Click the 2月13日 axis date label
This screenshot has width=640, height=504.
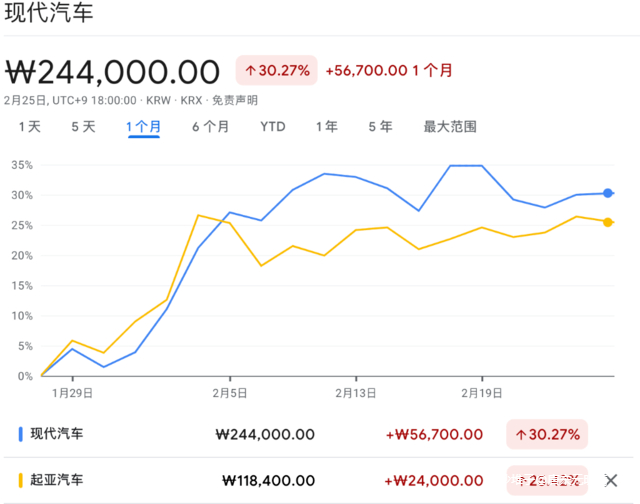[x=356, y=393]
